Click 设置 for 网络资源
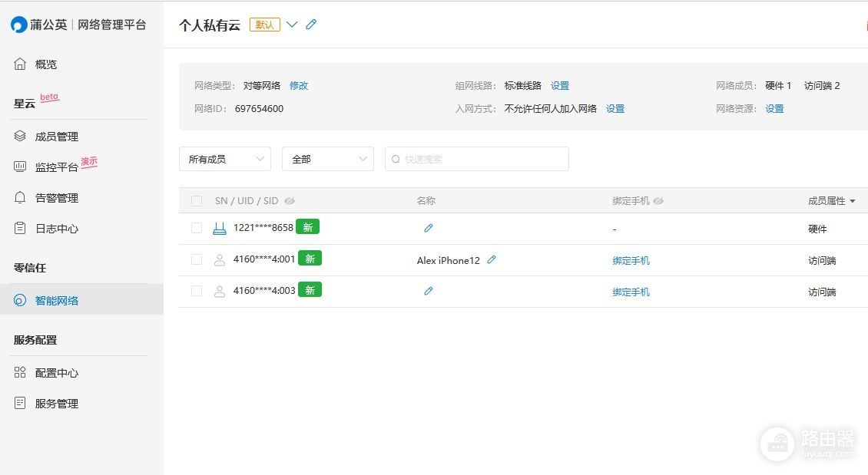 tap(774, 108)
